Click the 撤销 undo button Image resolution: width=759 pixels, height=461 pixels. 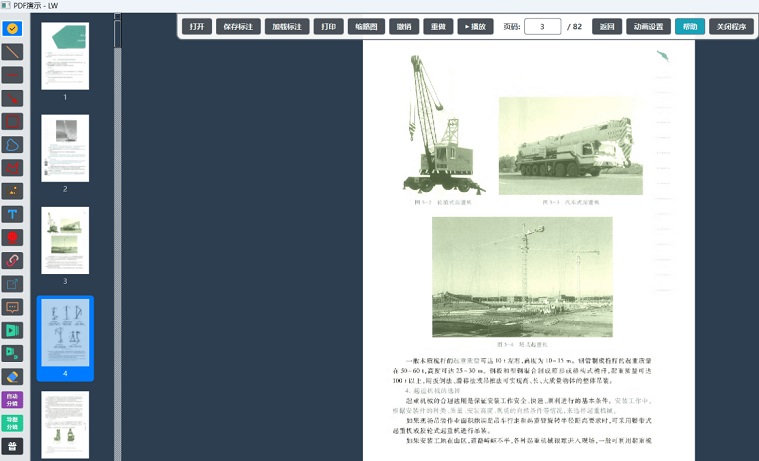tap(404, 27)
